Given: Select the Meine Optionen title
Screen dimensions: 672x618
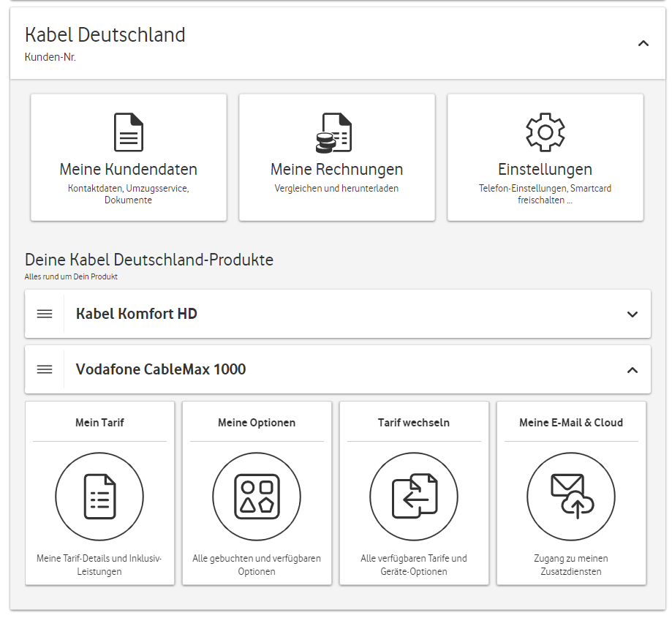Looking at the screenshot, I should click(x=257, y=423).
